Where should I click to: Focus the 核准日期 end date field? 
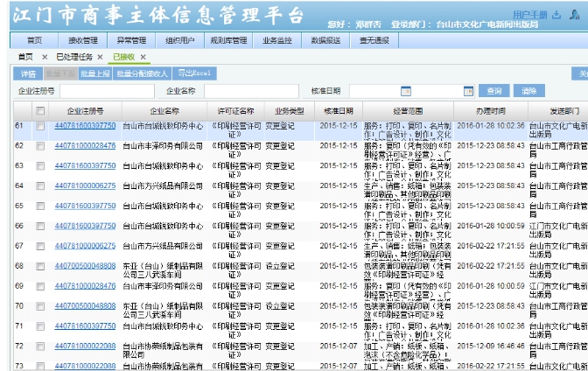(x=437, y=91)
